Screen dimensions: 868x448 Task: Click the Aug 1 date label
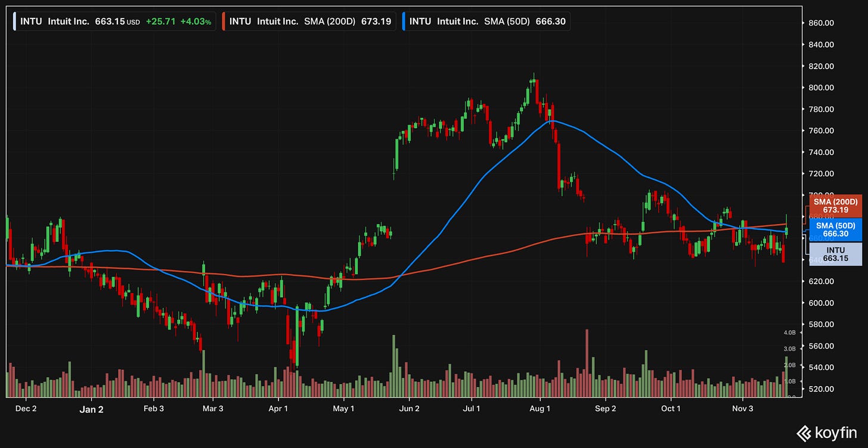(540, 409)
